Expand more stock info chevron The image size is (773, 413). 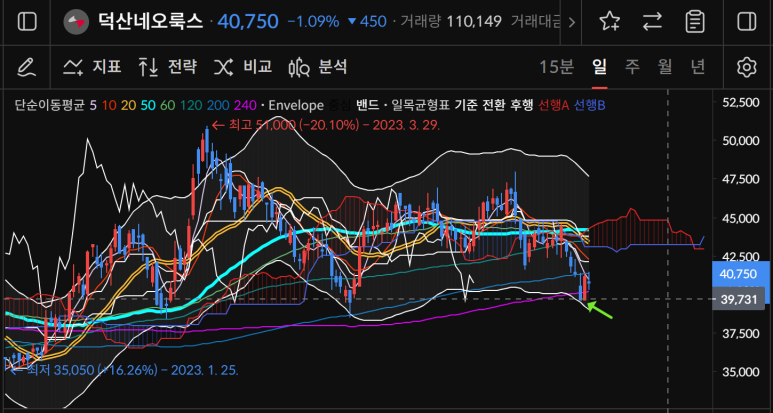[571, 22]
